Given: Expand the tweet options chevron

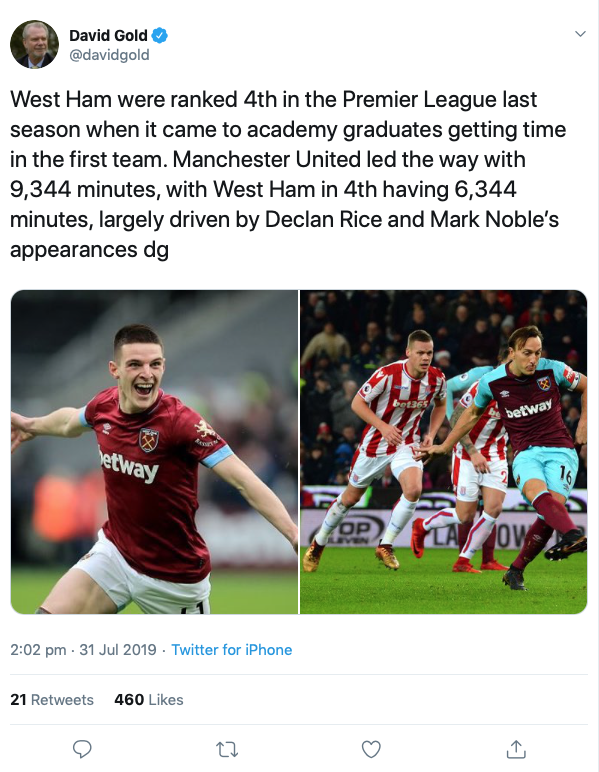Looking at the screenshot, I should [x=580, y=33].
